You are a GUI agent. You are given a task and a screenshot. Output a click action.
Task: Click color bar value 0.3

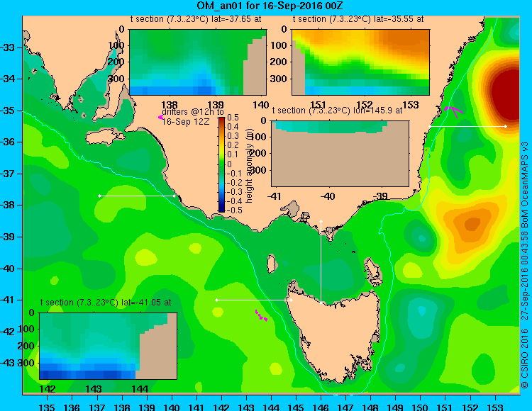pyautogui.click(x=233, y=136)
